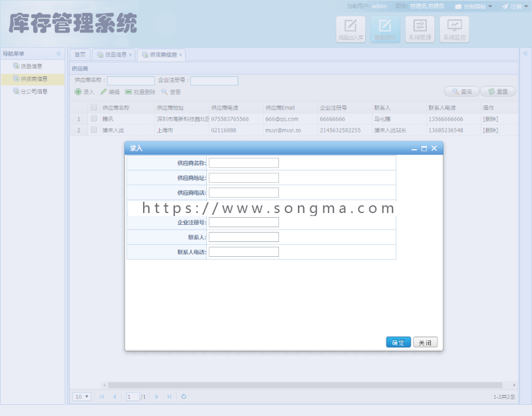Open the 货品出入库 module icon
The width and height of the screenshot is (532, 416).
[x=351, y=29]
